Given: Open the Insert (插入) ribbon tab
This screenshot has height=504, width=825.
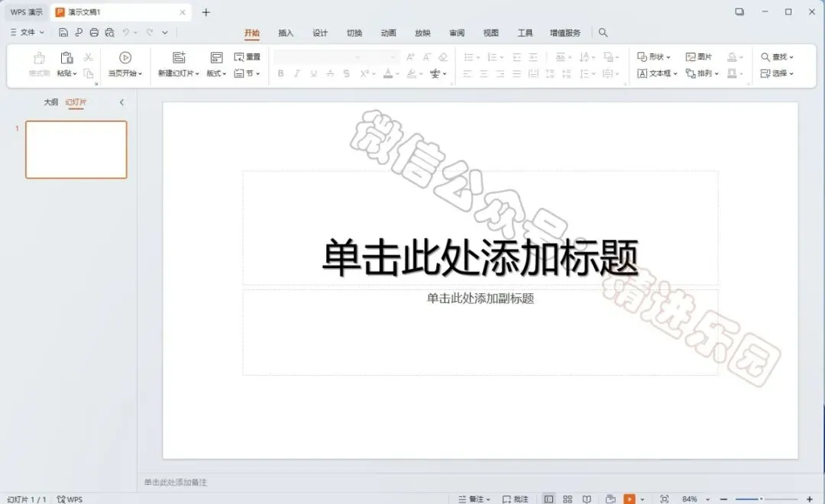Looking at the screenshot, I should click(286, 33).
